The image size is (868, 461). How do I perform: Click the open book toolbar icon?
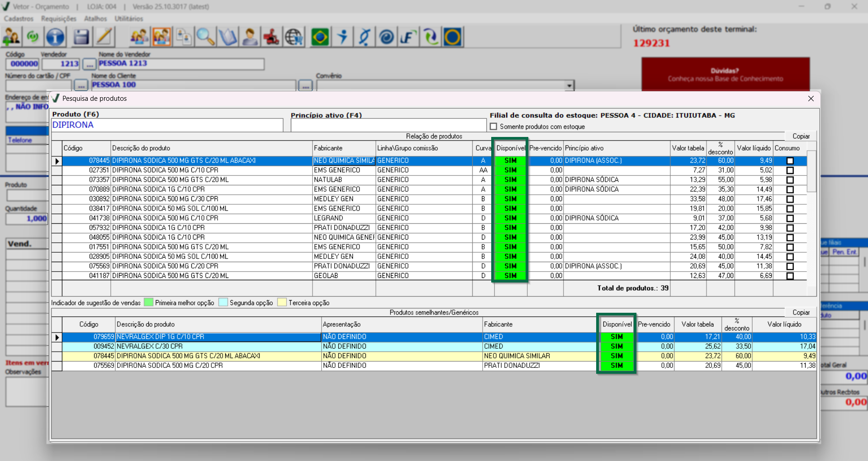click(x=228, y=37)
